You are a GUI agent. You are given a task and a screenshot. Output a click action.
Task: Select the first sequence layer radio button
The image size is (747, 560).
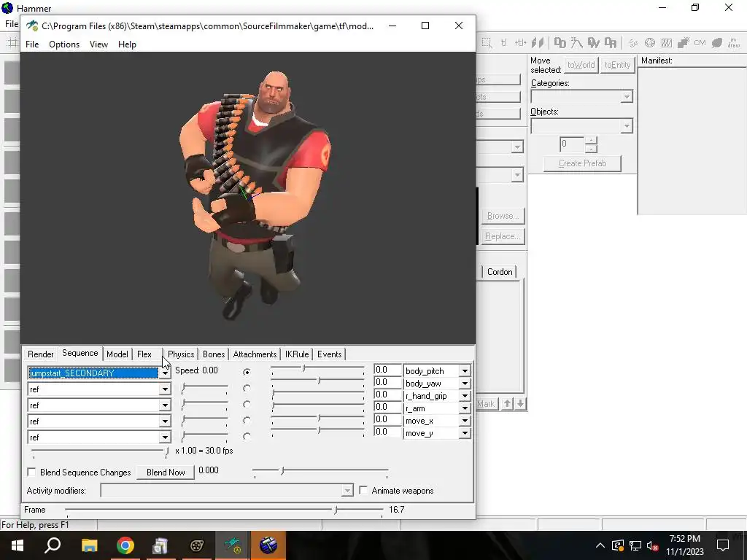point(247,372)
